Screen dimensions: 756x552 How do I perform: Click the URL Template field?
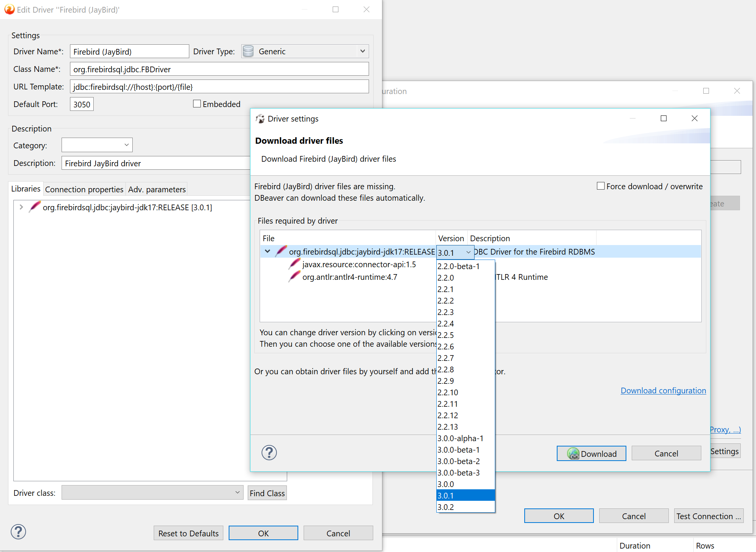click(219, 87)
